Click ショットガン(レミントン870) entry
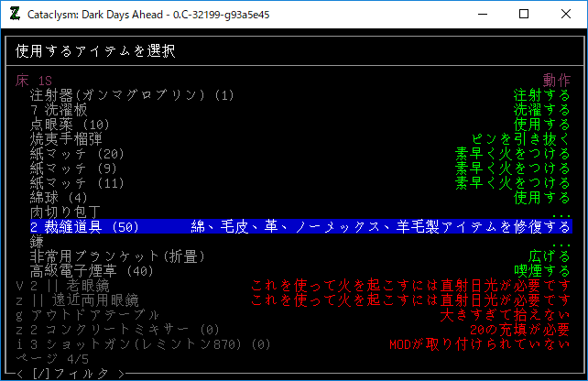 coord(137,343)
